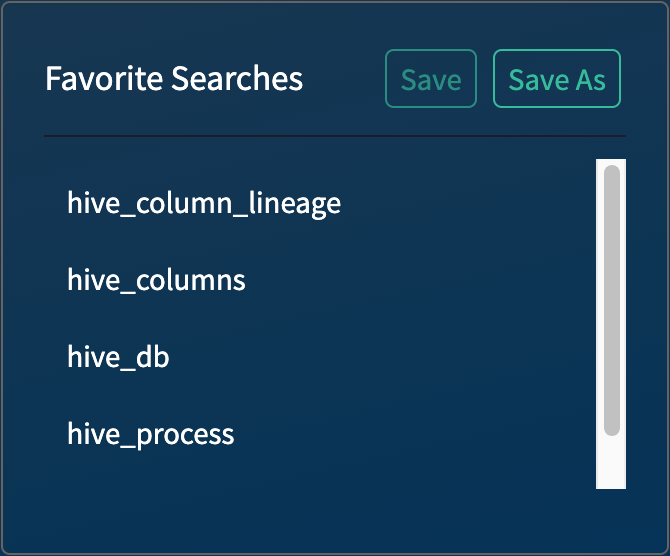The image size is (670, 556).
Task: Click the Save button
Action: 431,79
